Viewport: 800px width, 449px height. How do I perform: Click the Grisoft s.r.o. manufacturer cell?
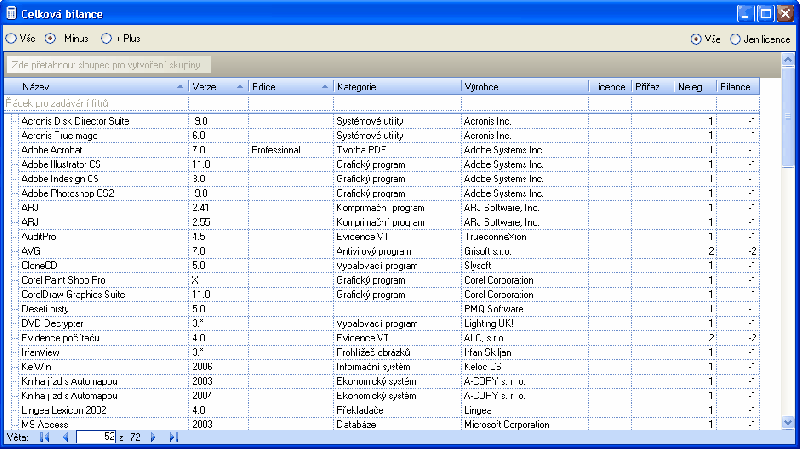point(525,252)
